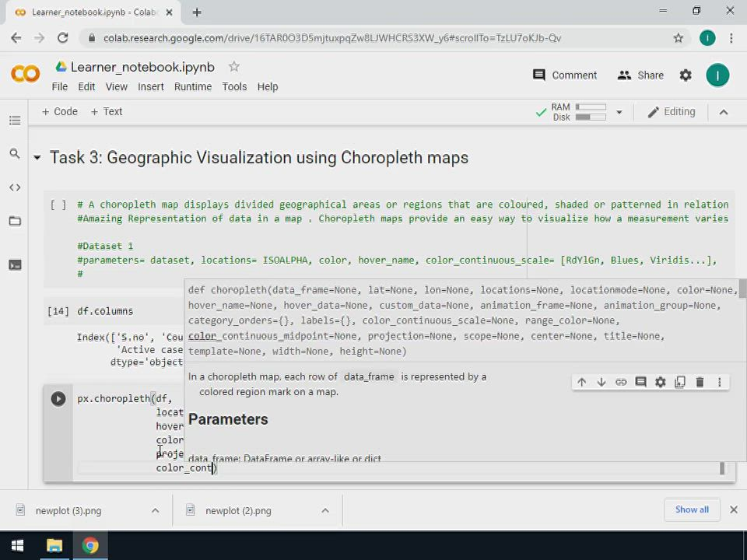Image resolution: width=747 pixels, height=560 pixels.
Task: Click the browser address bar URL
Action: (x=332, y=38)
